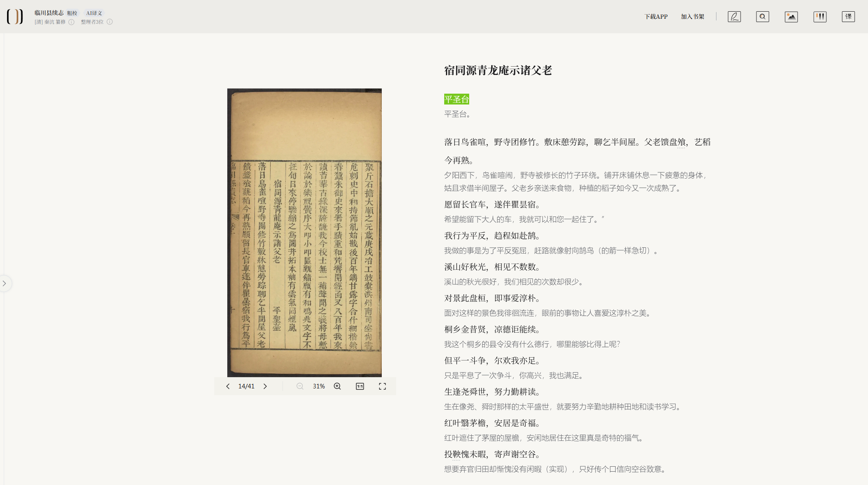Click the line 生逢尧舜世，努力勤耕读。
This screenshot has width=868, height=485.
tap(494, 392)
